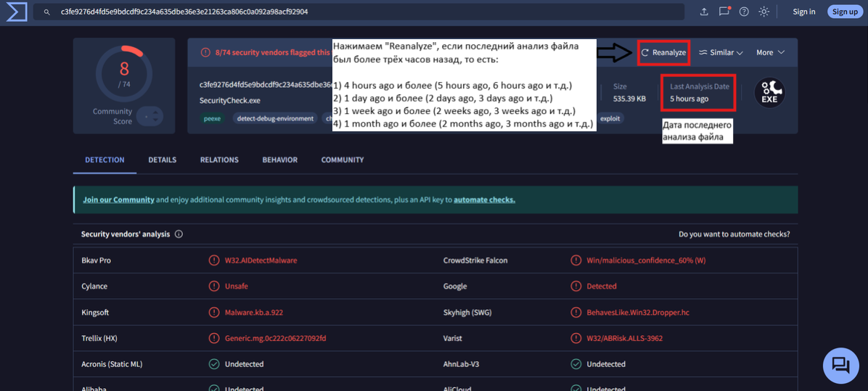The height and width of the screenshot is (391, 868).
Task: Click the detection 'W32/ABRisk.ALLS-3962'
Action: 625,339
